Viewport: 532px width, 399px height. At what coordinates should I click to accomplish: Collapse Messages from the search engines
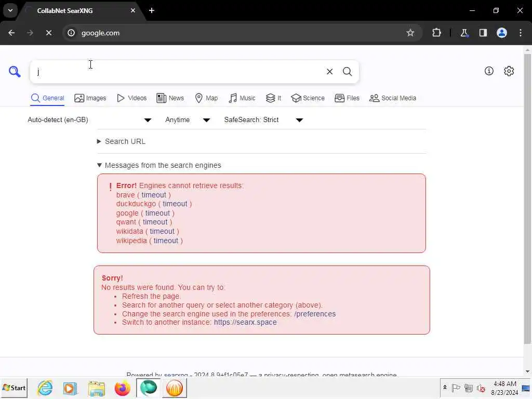[x=159, y=165]
